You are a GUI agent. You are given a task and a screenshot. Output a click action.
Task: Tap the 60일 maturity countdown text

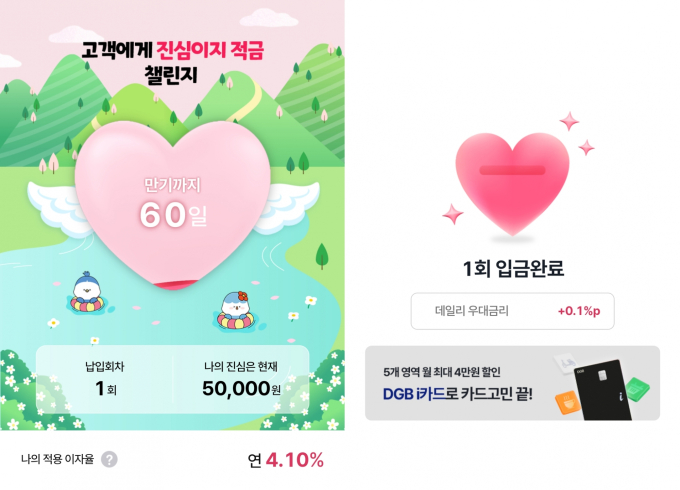pos(173,215)
